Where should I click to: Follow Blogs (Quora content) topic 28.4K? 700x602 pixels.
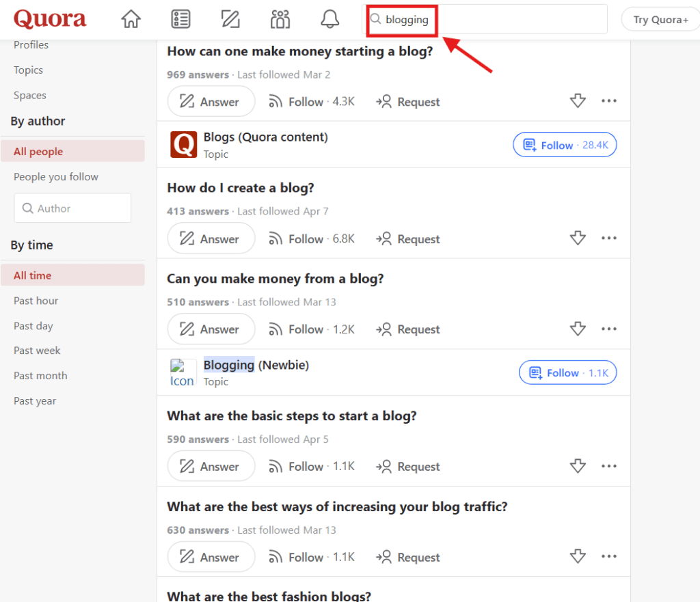pos(565,145)
